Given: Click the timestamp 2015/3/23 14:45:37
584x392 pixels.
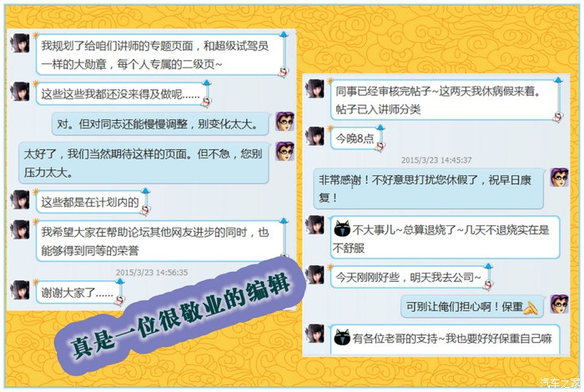Looking at the screenshot, I should click(436, 160).
